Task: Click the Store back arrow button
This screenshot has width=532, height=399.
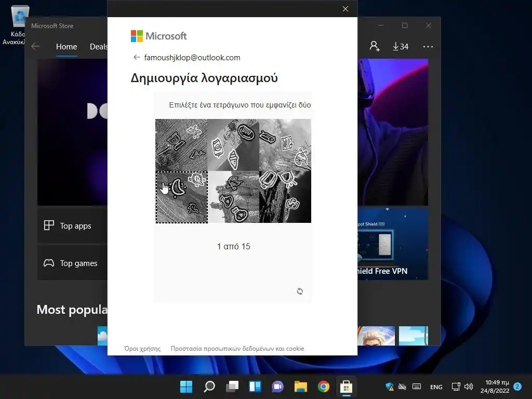Action: (x=35, y=46)
